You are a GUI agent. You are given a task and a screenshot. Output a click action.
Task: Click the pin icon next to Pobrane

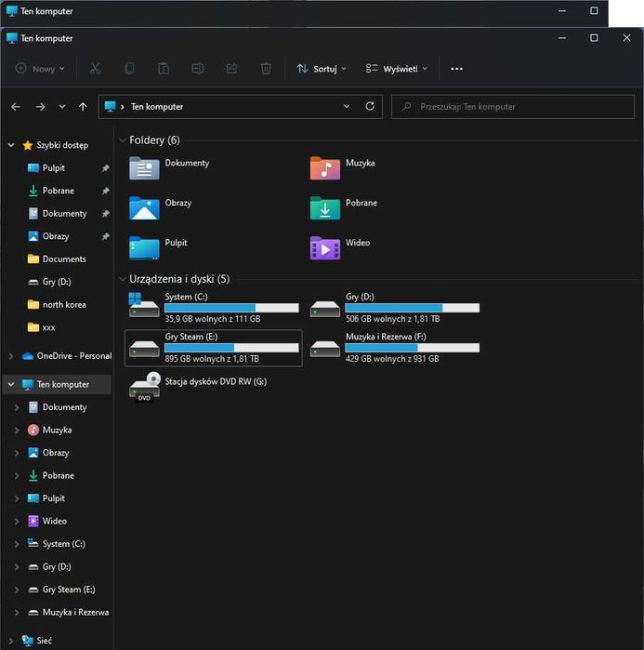[106, 191]
